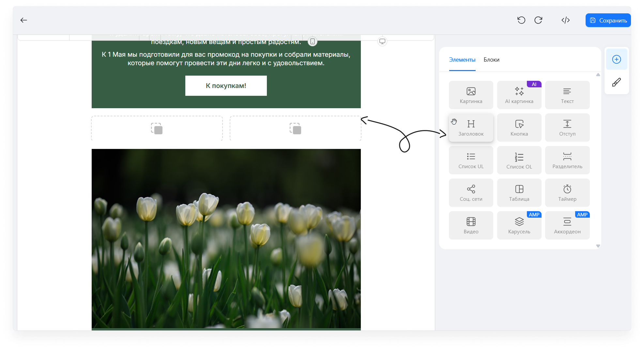Select the Текст element
644x350 pixels.
tap(567, 95)
